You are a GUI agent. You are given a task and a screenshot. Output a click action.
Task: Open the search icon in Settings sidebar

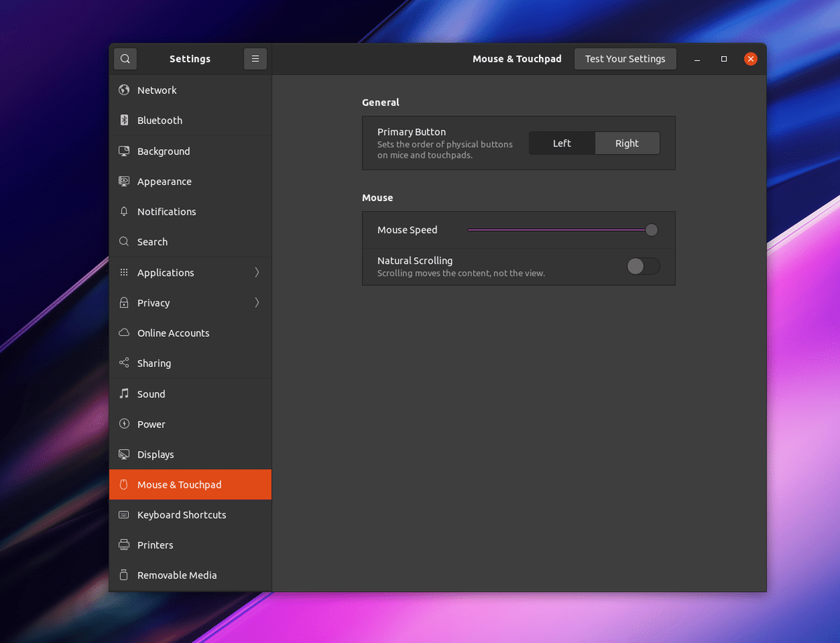(x=125, y=59)
